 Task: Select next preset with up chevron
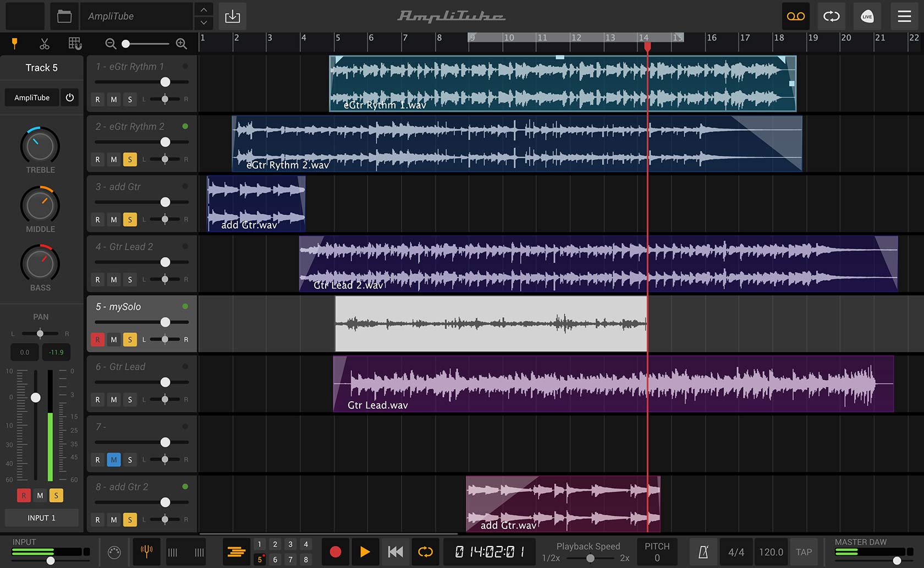pyautogui.click(x=204, y=9)
